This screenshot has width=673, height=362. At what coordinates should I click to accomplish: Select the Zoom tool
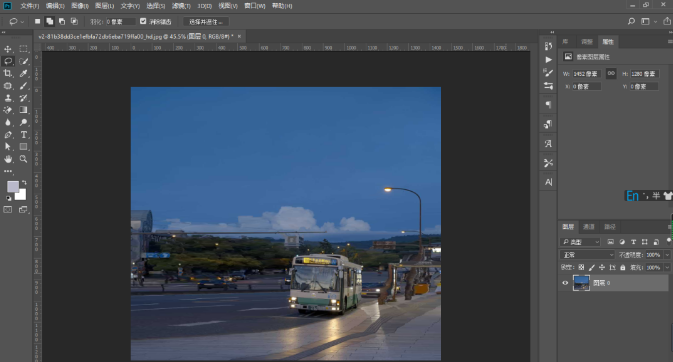[24, 159]
